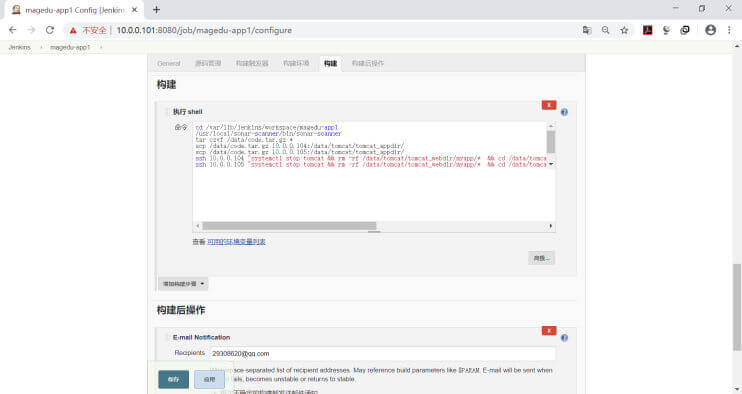
Task: Open the 增加构建步骤 add build step dropdown
Action: point(183,284)
